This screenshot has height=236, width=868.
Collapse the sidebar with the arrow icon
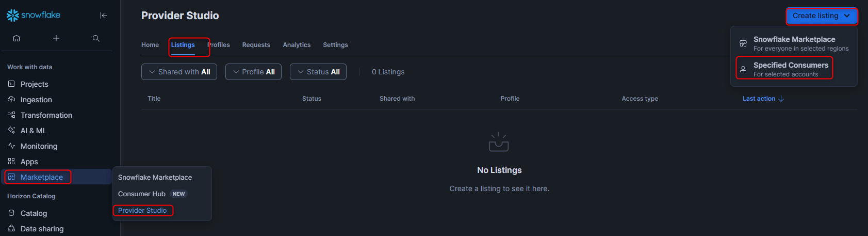tap(104, 15)
